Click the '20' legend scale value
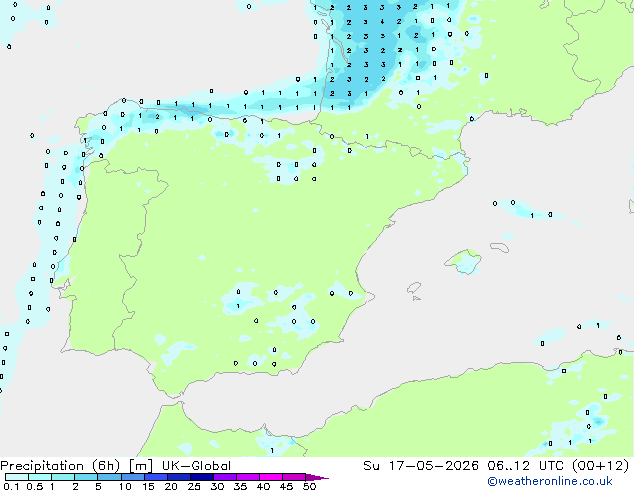The height and width of the screenshot is (490, 634). (x=171, y=486)
